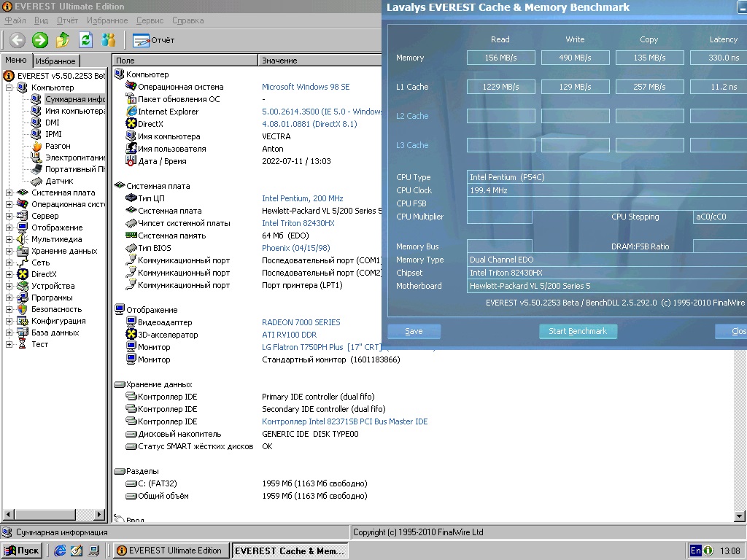Collapse the Компьютер tree node
This screenshot has height=560, width=747.
tap(9, 87)
